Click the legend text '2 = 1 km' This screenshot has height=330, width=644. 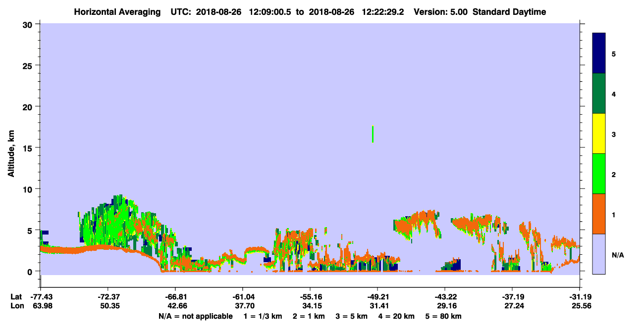tap(309, 316)
